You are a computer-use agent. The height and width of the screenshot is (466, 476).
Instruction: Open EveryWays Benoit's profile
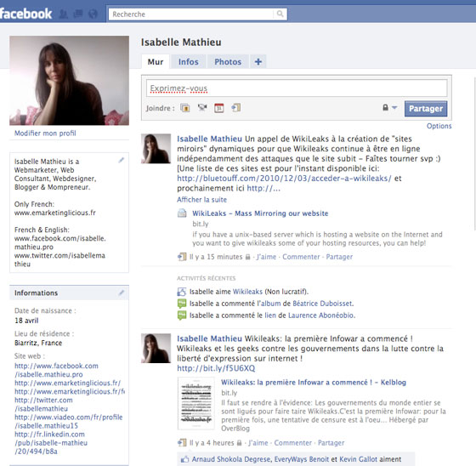(x=301, y=459)
